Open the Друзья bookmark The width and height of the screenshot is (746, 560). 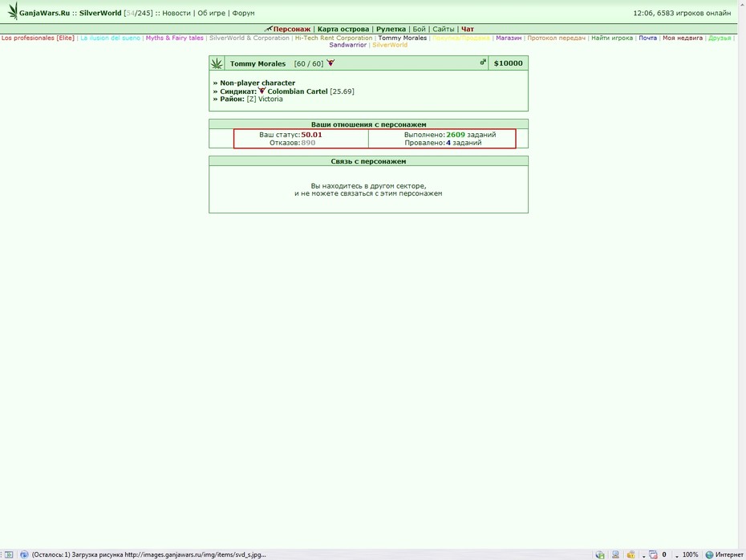[720, 38]
